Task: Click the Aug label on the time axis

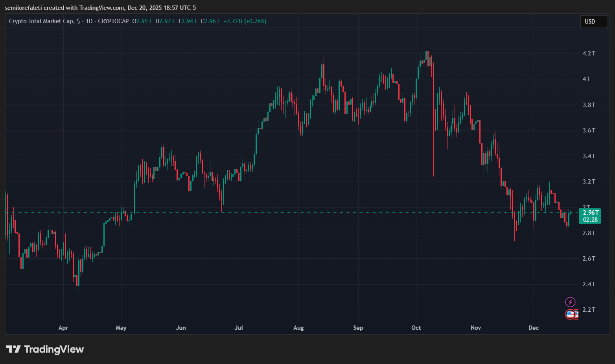Action: click(298, 328)
